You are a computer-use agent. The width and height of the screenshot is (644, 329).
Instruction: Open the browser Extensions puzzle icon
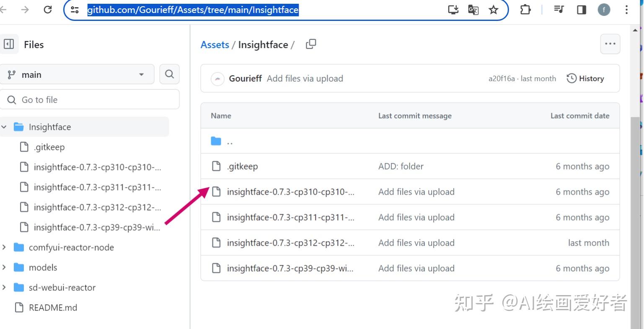[x=525, y=10]
